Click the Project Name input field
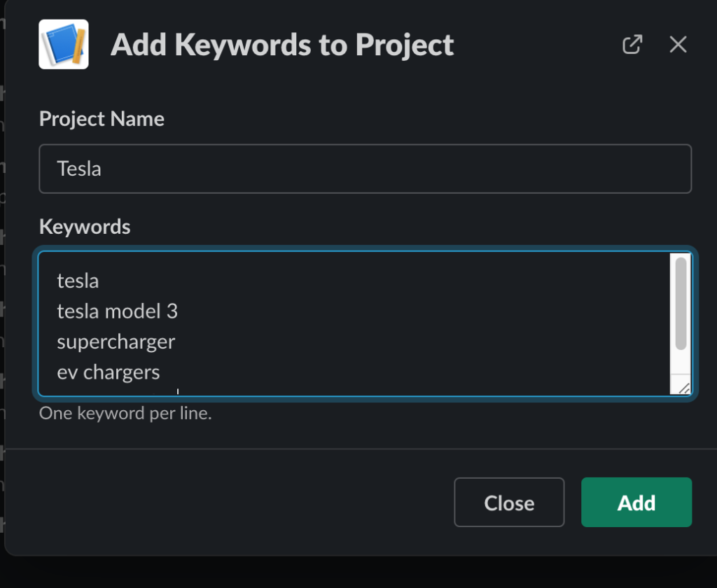717x588 pixels. pos(366,169)
